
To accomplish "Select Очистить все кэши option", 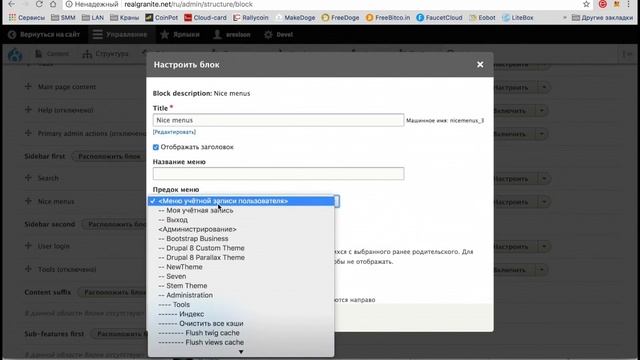I will point(241,323).
